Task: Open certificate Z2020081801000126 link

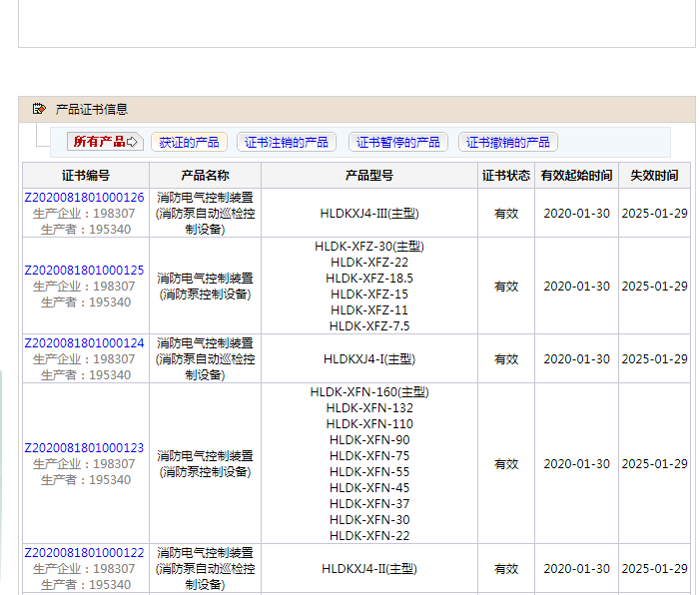Action: (x=84, y=198)
